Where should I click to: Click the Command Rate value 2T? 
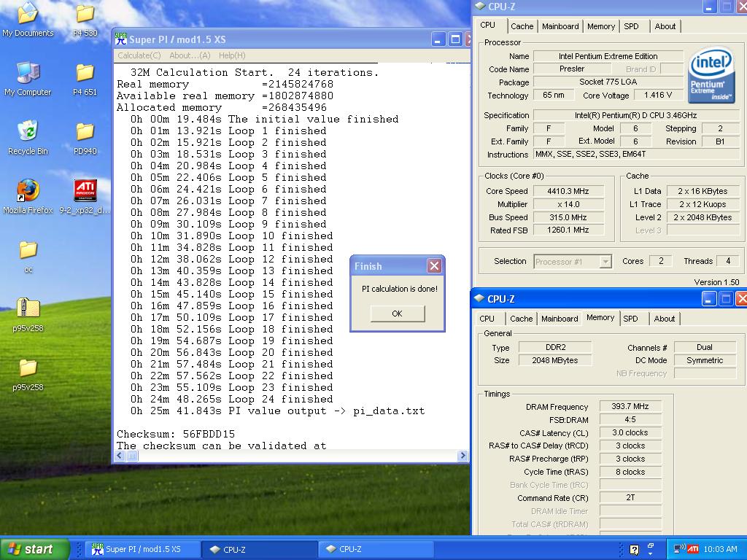tap(630, 497)
